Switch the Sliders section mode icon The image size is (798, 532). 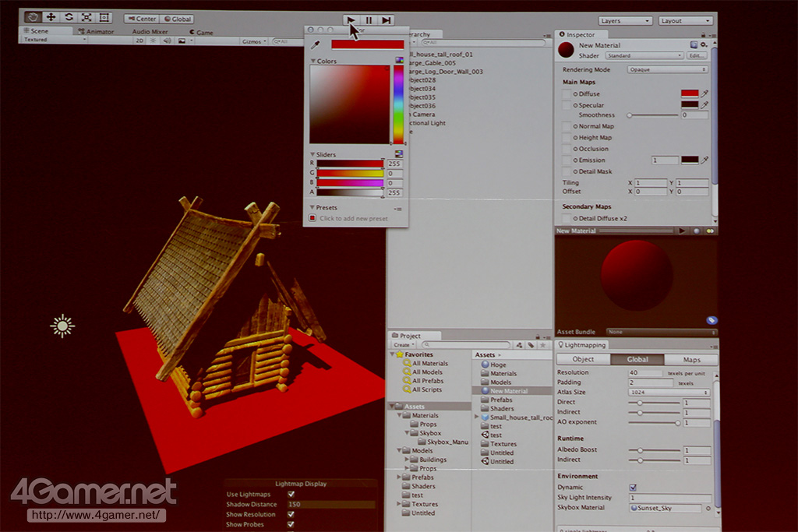pyautogui.click(x=399, y=153)
